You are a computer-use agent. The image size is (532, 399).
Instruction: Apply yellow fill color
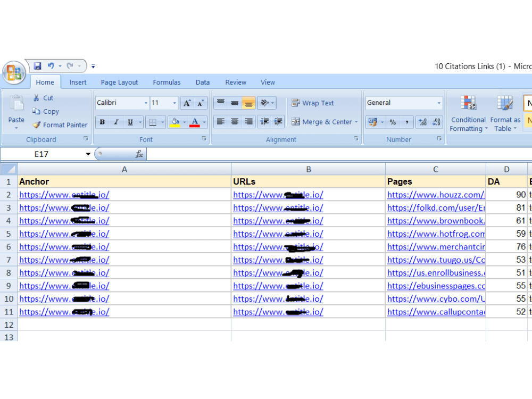click(x=175, y=122)
